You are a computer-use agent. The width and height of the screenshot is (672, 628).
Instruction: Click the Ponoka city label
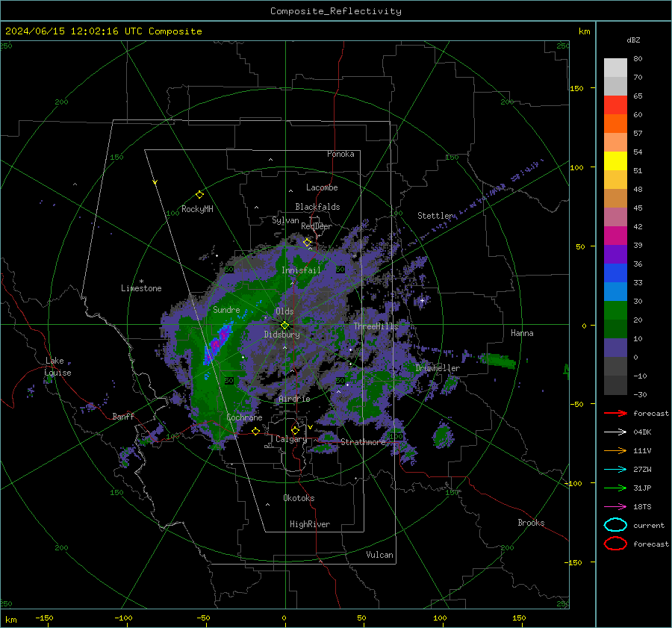coord(340,154)
